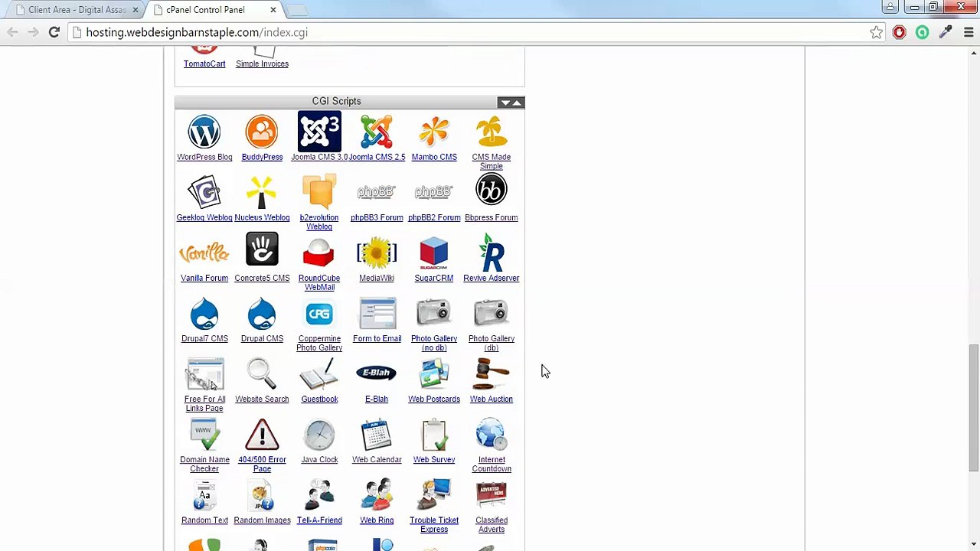Bookmark this page with the star
This screenshot has width=980, height=551.
click(x=877, y=32)
